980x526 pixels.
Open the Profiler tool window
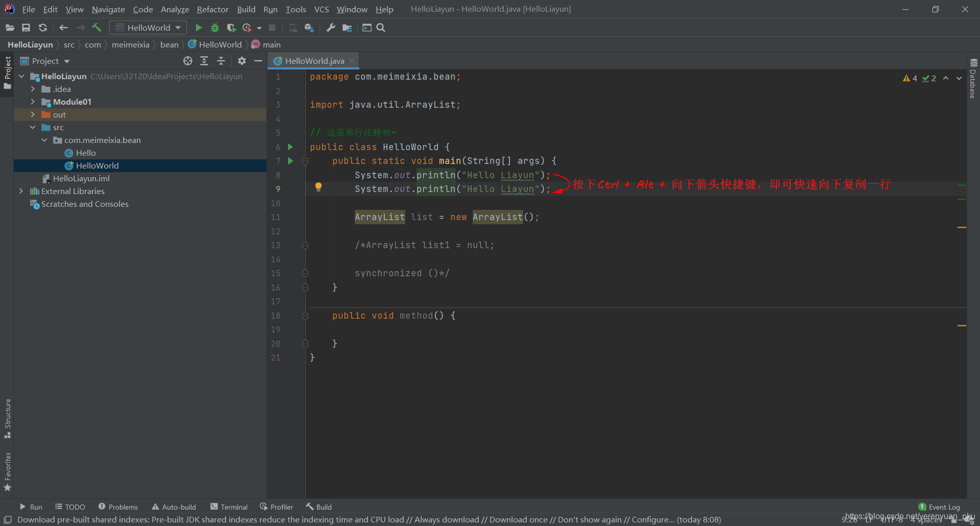tap(276, 507)
